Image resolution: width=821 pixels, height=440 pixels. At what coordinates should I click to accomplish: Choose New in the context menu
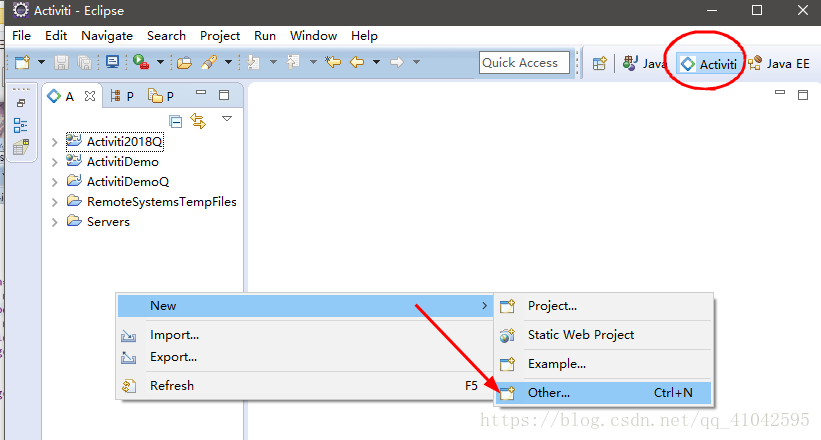pyautogui.click(x=305, y=306)
